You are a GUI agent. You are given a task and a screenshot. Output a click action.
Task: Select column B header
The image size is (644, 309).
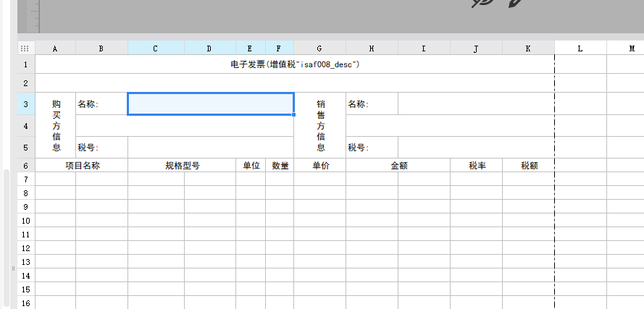pyautogui.click(x=101, y=48)
